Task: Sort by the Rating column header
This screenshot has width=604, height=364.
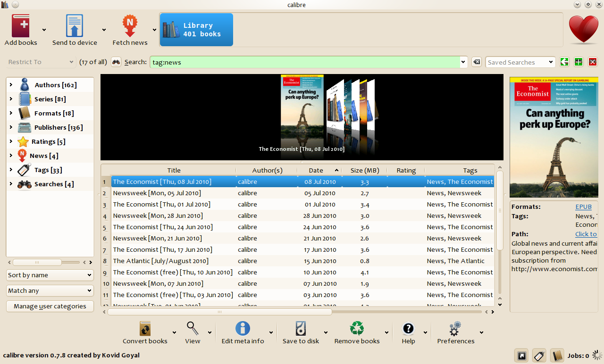Action: point(406,170)
